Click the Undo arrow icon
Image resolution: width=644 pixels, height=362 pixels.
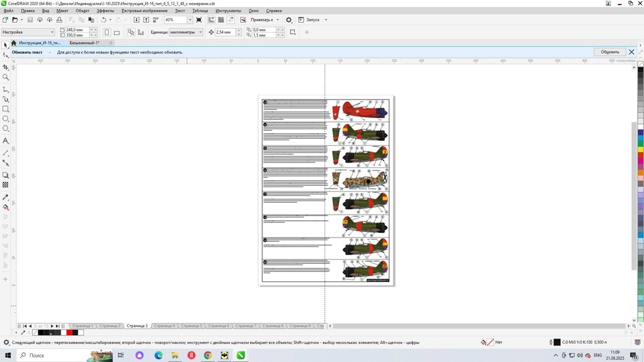tap(104, 20)
